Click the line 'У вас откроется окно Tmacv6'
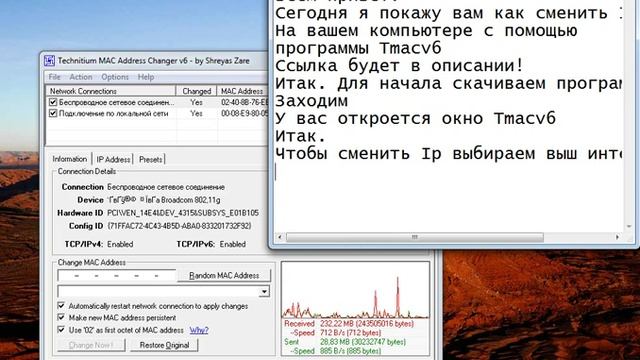The width and height of the screenshot is (640, 360). click(x=415, y=118)
